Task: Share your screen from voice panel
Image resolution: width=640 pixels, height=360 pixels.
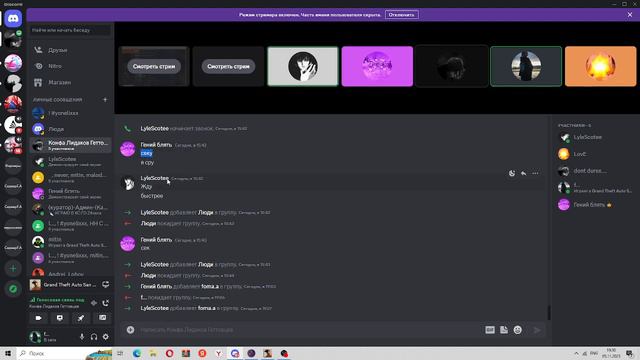Action: (60, 318)
